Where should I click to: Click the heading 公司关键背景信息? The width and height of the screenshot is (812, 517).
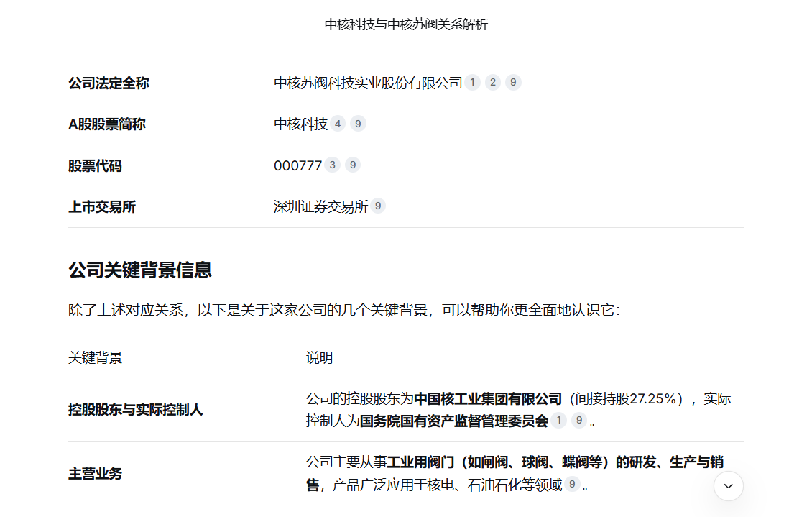[140, 270]
